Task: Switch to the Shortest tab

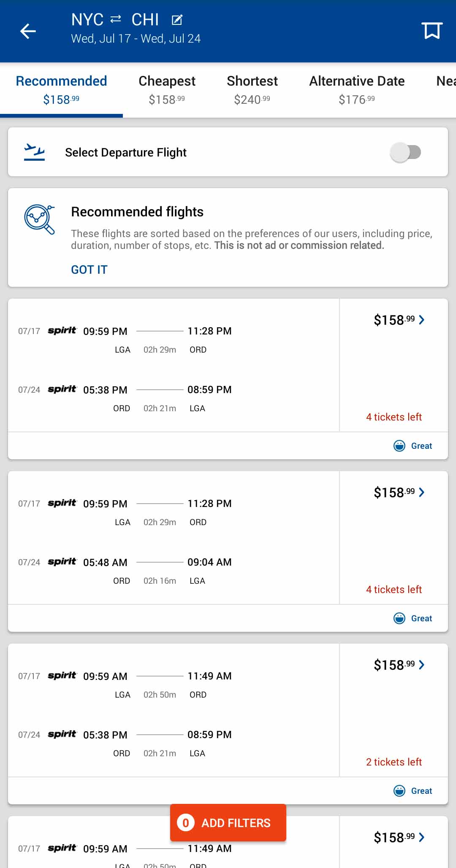Action: coord(252,89)
